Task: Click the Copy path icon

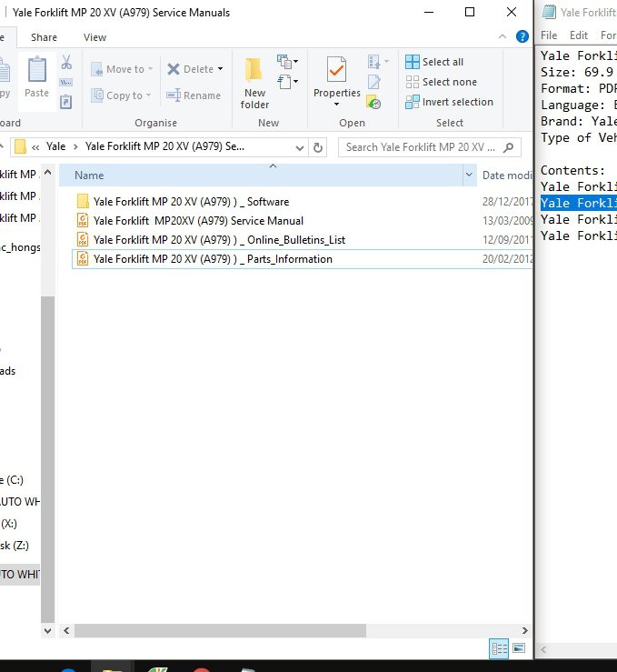Action: pos(66,82)
